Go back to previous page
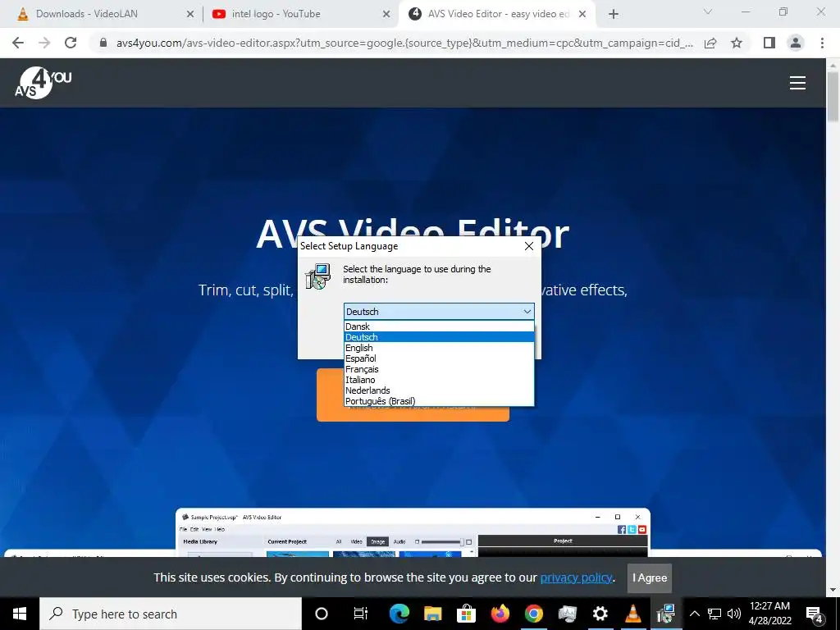Image resolution: width=840 pixels, height=630 pixels. point(18,43)
